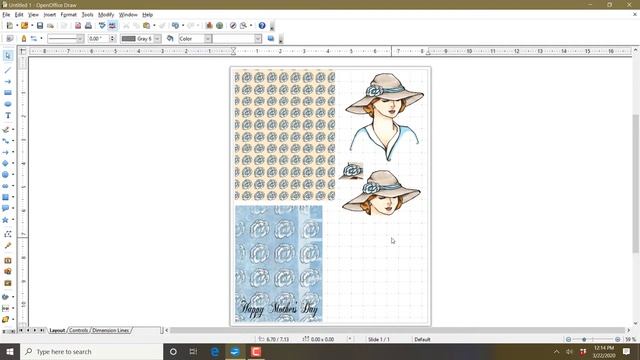This screenshot has width=640, height=360.
Task: Choose the Line drawing tool
Action: coord(8,70)
